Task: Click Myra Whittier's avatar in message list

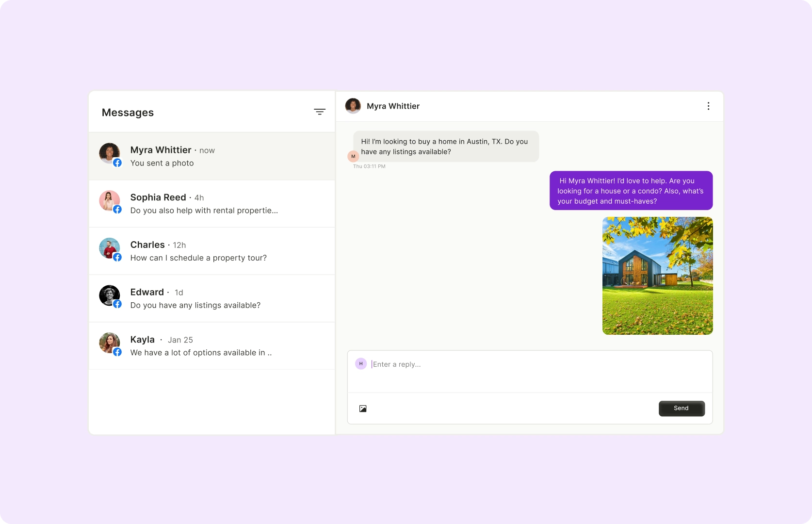Action: pos(110,153)
